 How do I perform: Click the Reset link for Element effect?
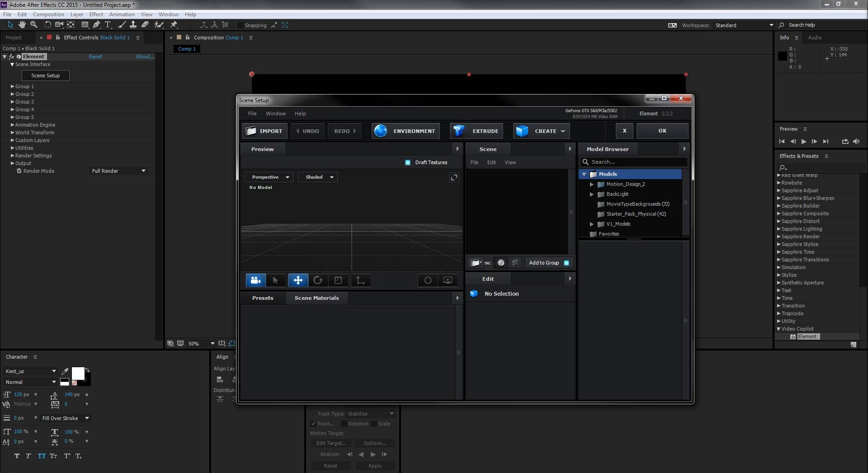coord(95,57)
